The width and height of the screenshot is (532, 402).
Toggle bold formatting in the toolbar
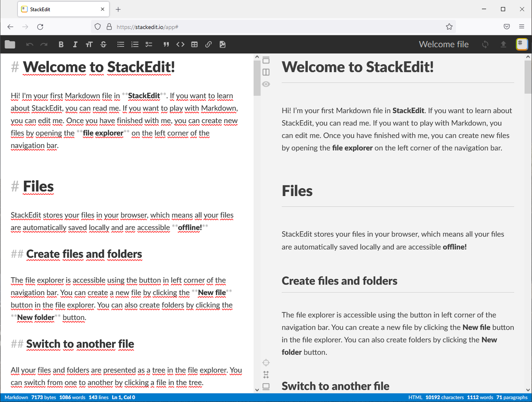click(61, 44)
